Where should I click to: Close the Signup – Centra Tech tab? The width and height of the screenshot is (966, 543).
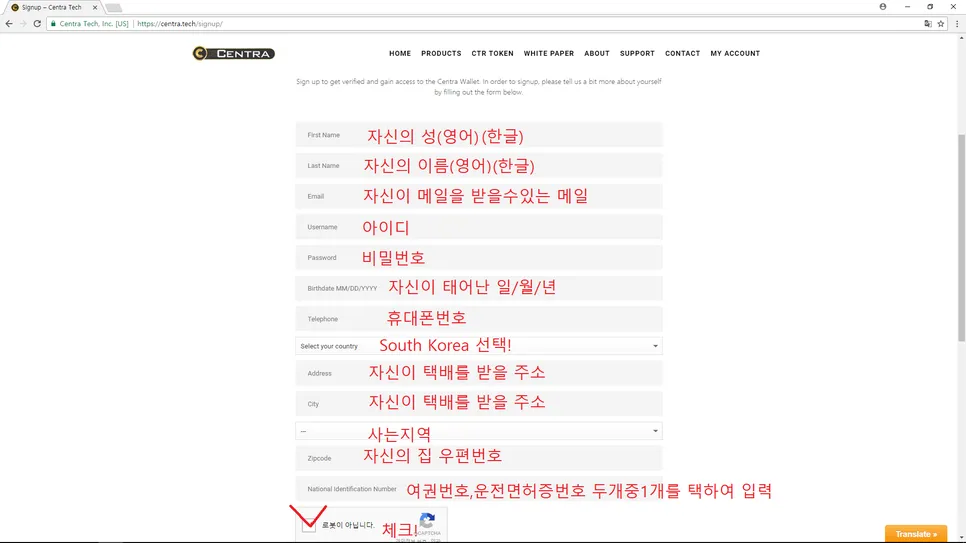click(x=95, y=7)
